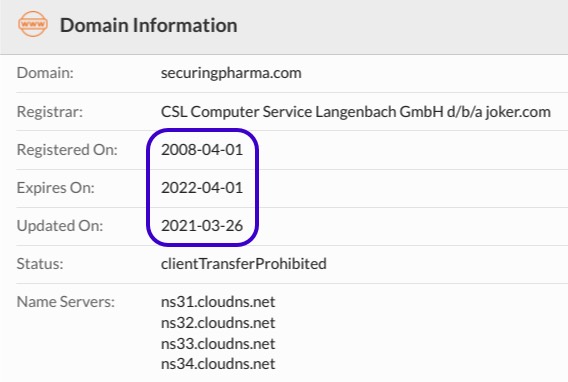The height and width of the screenshot is (382, 568).
Task: Click the registered date 2008-04-01
Action: click(202, 150)
